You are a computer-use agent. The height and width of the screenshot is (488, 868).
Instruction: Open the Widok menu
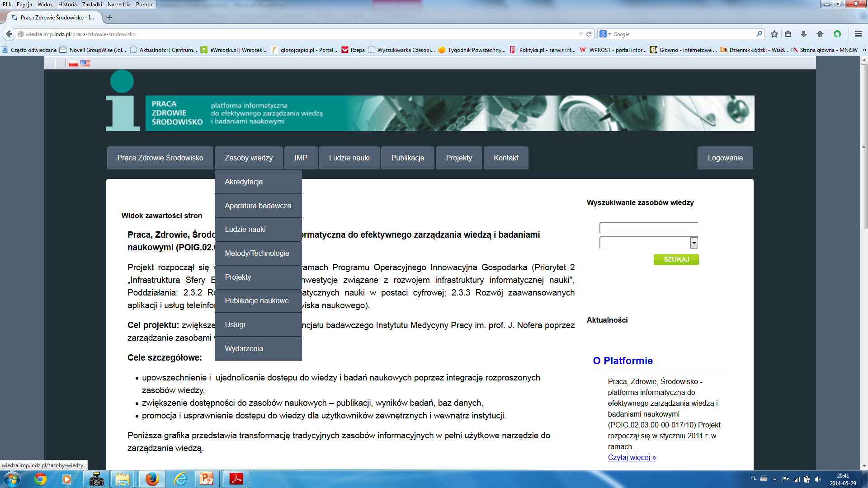coord(45,5)
